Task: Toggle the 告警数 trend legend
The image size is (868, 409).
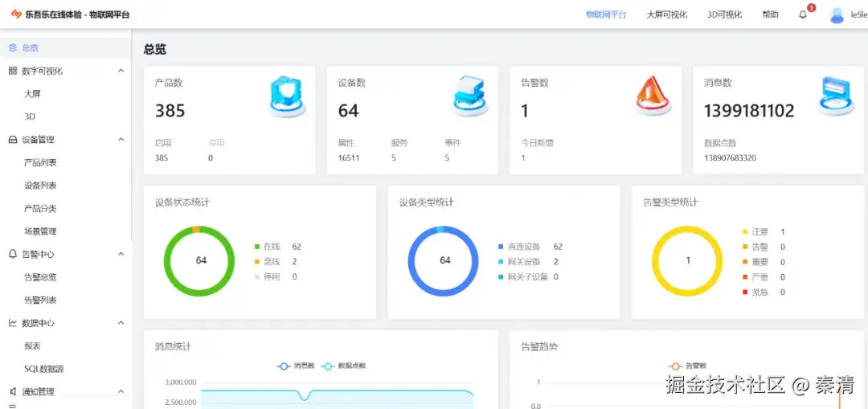Action: click(x=687, y=366)
